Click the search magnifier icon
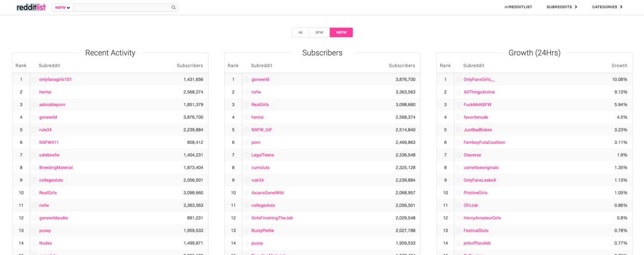The height and width of the screenshot is (255, 644). pyautogui.click(x=173, y=7)
